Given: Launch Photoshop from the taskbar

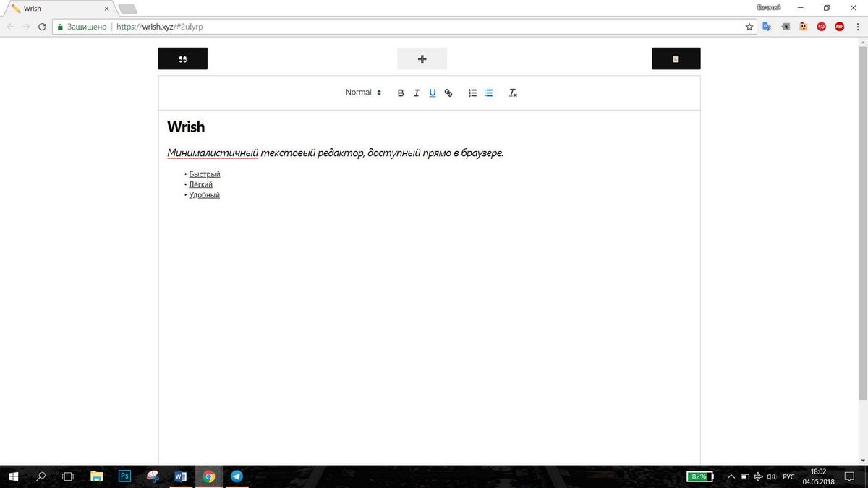Looking at the screenshot, I should coord(124,476).
